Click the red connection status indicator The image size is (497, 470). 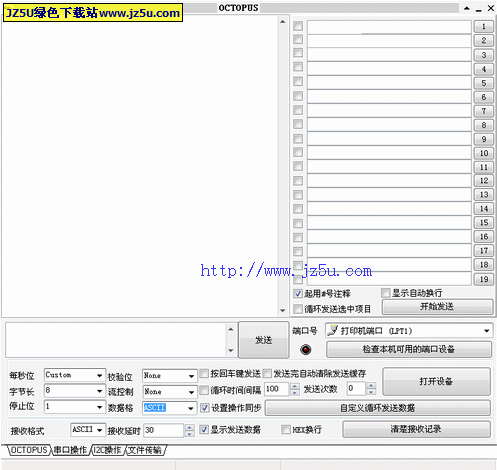pos(305,349)
